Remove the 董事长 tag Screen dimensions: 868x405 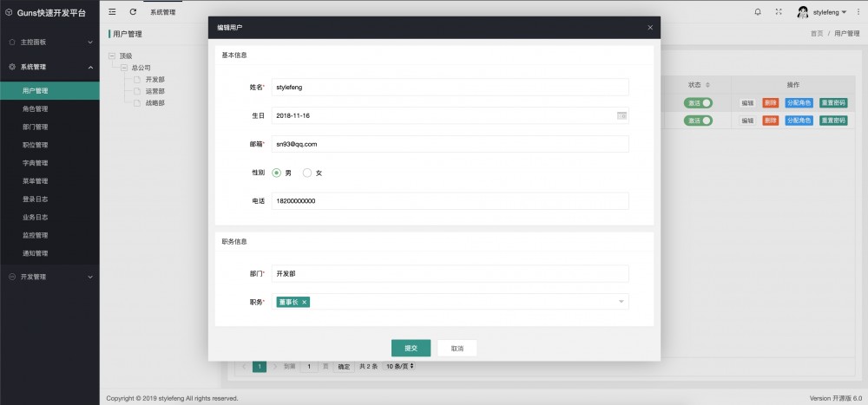(x=304, y=302)
